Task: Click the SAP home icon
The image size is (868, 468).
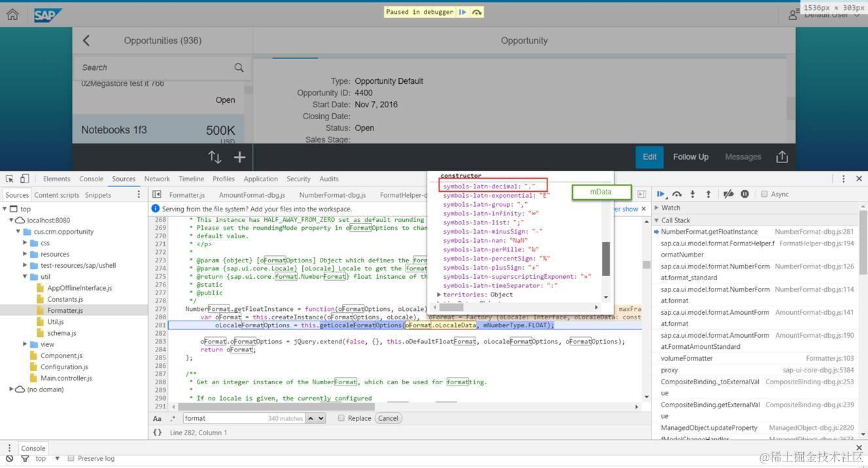Action: tap(12, 14)
